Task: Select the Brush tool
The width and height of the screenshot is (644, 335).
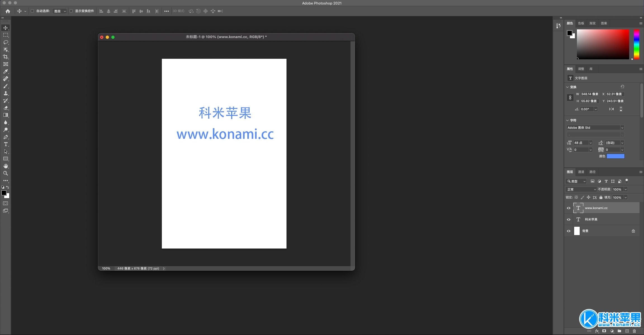Action: point(6,86)
